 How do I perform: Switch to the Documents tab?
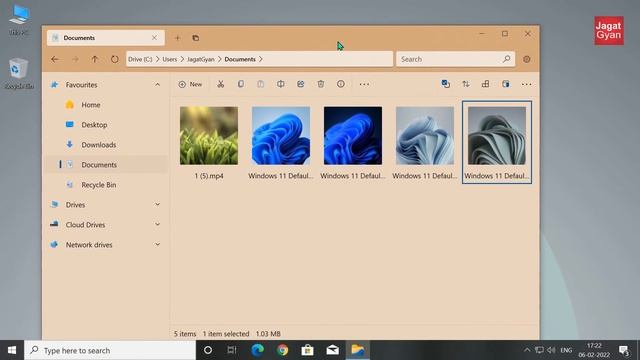(x=106, y=38)
